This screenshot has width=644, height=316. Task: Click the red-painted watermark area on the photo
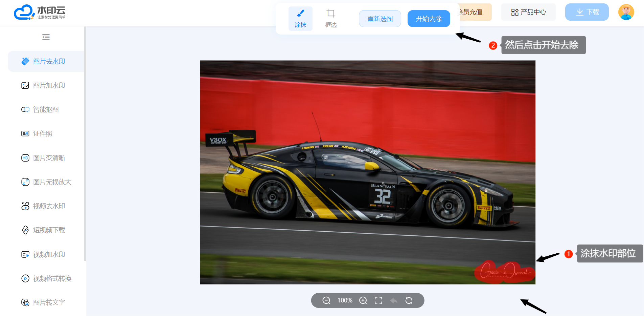pos(504,272)
